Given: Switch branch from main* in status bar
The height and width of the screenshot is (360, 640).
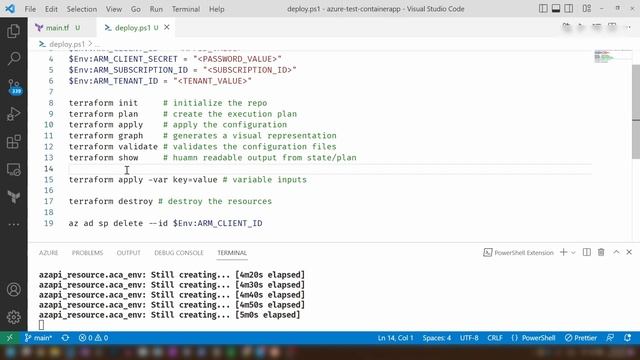Looking at the screenshot, I should tap(38, 338).
